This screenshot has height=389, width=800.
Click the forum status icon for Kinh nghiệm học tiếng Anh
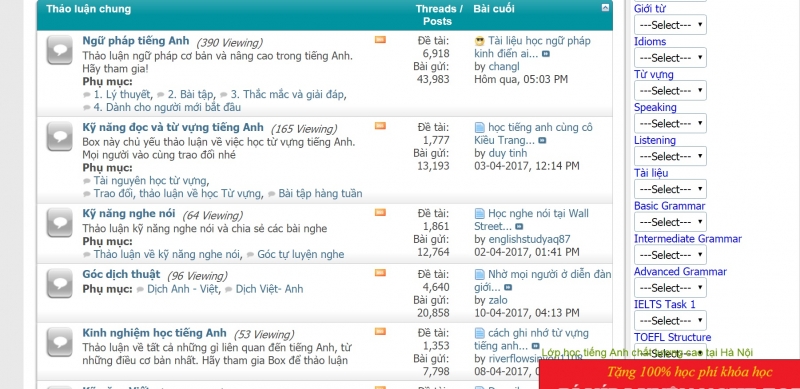pyautogui.click(x=60, y=342)
